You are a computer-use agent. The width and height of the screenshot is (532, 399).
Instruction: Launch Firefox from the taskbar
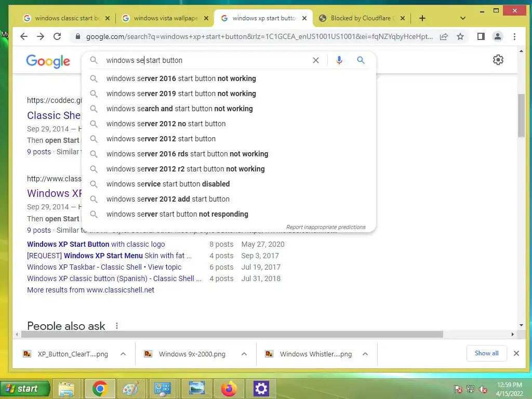tap(229, 389)
